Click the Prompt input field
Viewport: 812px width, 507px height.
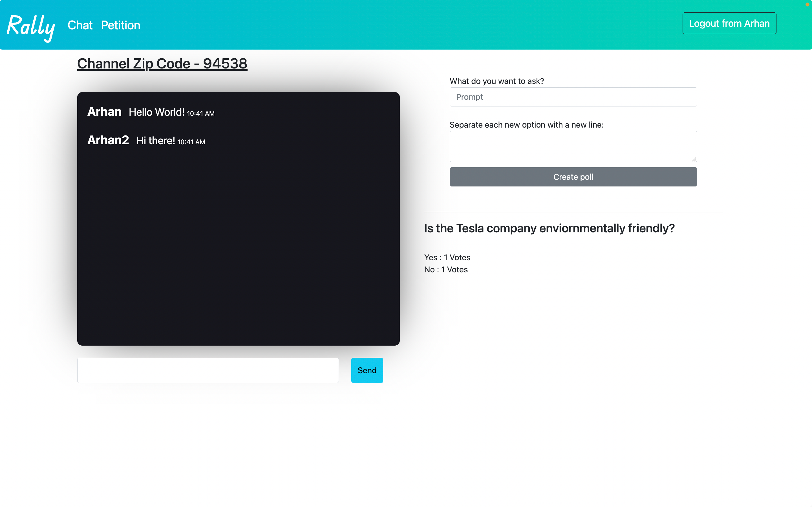573,97
